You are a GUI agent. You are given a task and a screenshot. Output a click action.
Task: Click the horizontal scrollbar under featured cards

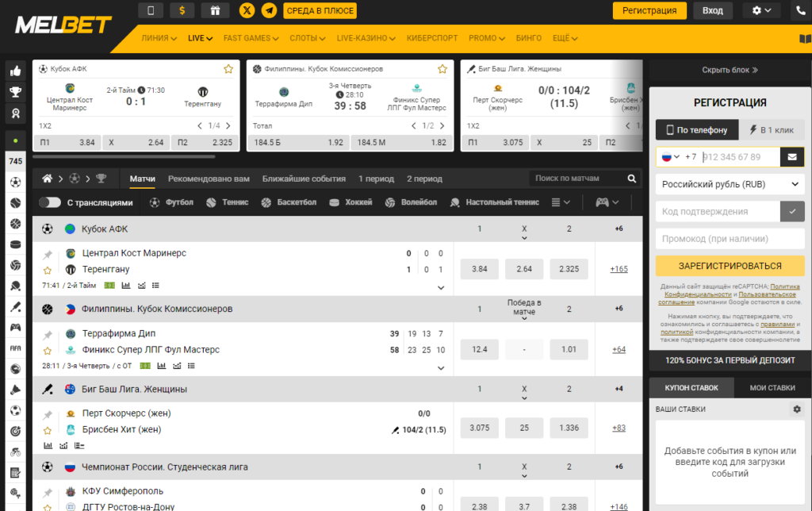point(124,156)
